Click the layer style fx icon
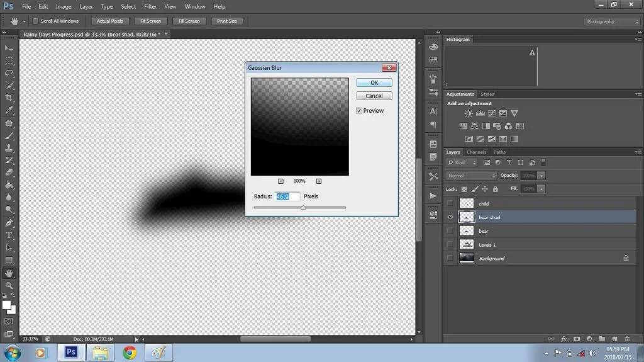 tap(564, 339)
